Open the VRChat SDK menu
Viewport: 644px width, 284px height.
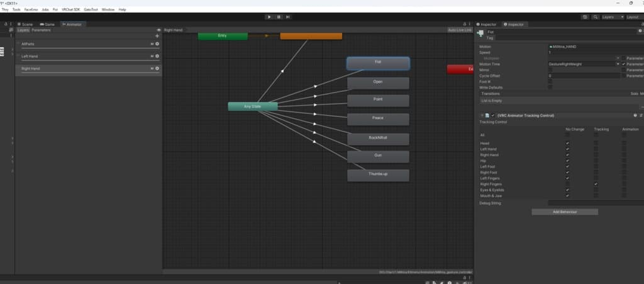point(70,9)
